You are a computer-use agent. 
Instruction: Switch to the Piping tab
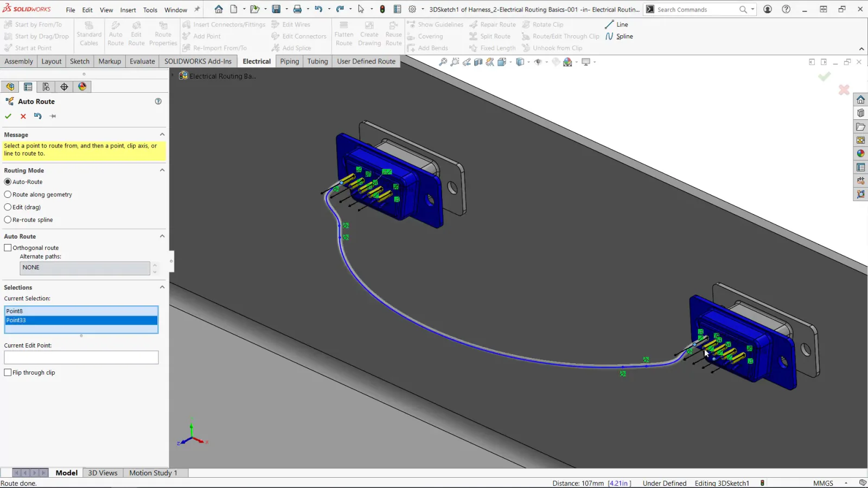click(x=289, y=61)
